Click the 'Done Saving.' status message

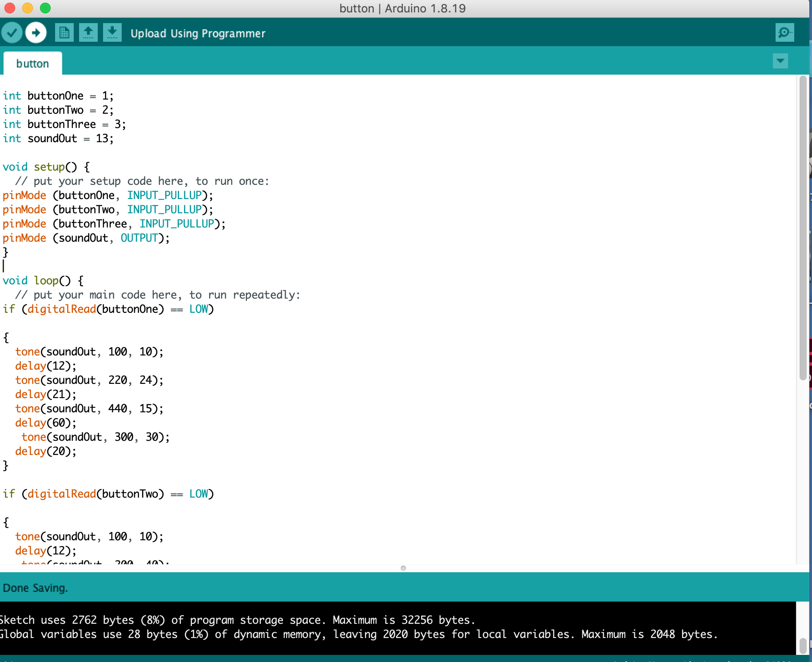pos(36,588)
